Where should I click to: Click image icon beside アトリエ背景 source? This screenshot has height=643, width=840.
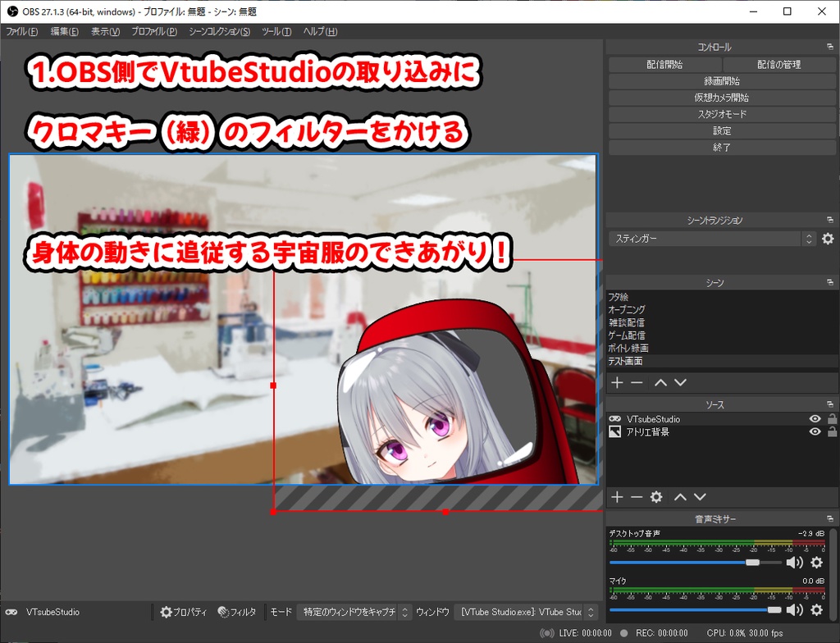click(x=615, y=432)
